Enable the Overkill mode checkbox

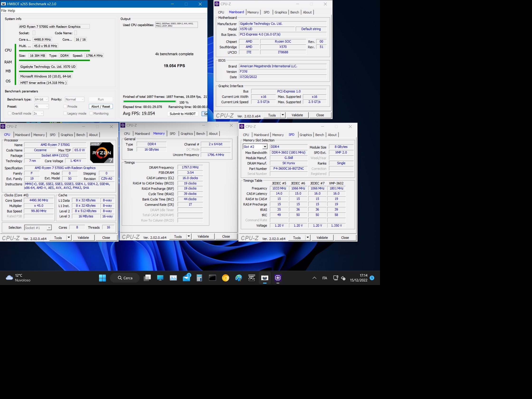[x=10, y=113]
